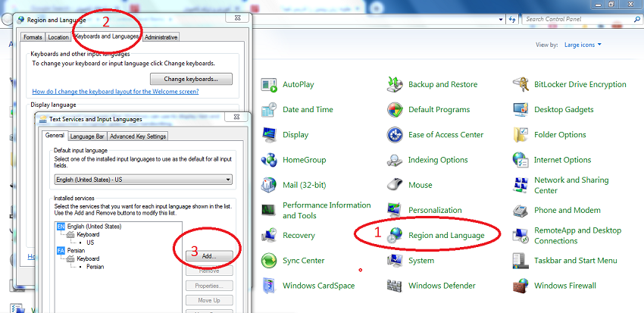Open the Advanced Key Settings tab

tap(138, 136)
